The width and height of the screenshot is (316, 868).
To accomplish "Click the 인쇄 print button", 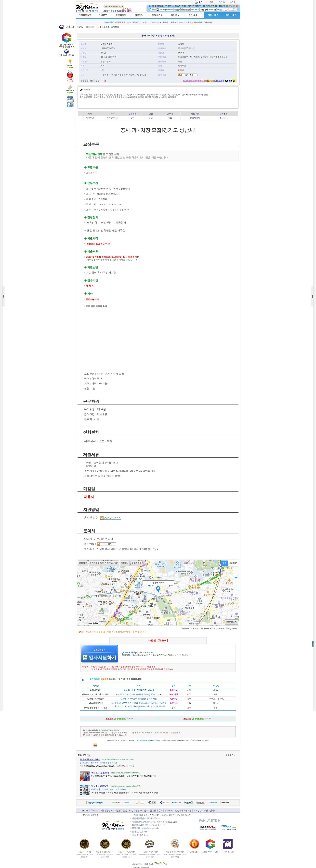I will pos(209,81).
